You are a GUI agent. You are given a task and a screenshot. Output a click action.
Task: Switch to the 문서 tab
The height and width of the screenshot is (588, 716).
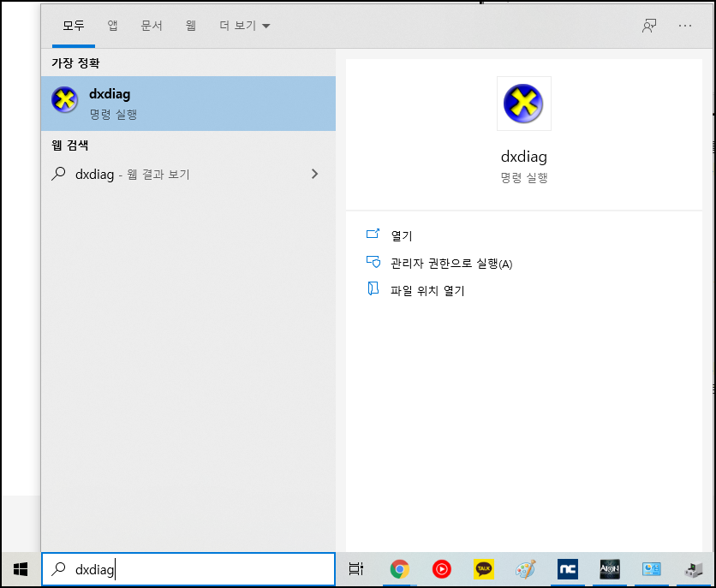point(152,26)
